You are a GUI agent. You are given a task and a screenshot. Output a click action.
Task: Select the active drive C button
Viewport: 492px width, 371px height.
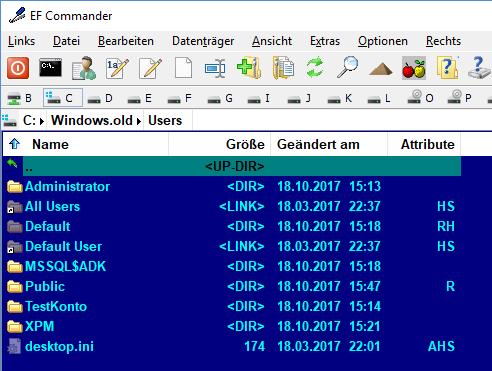63,98
